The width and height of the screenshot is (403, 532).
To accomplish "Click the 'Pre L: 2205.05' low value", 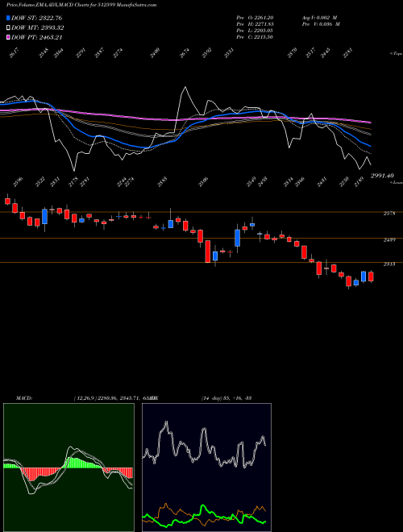I will (255, 31).
